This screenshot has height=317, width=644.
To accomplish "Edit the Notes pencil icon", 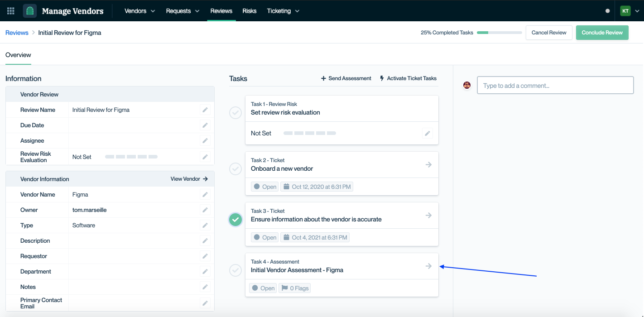I will coord(205,287).
